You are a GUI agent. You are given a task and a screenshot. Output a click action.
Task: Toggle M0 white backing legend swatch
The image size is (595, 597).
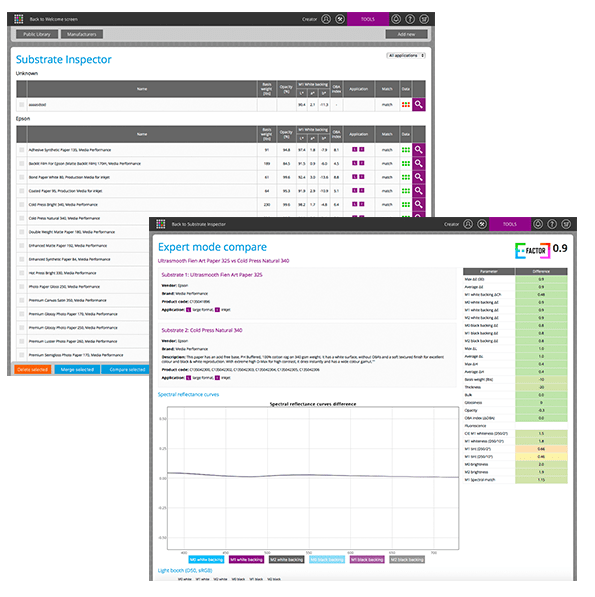click(206, 559)
